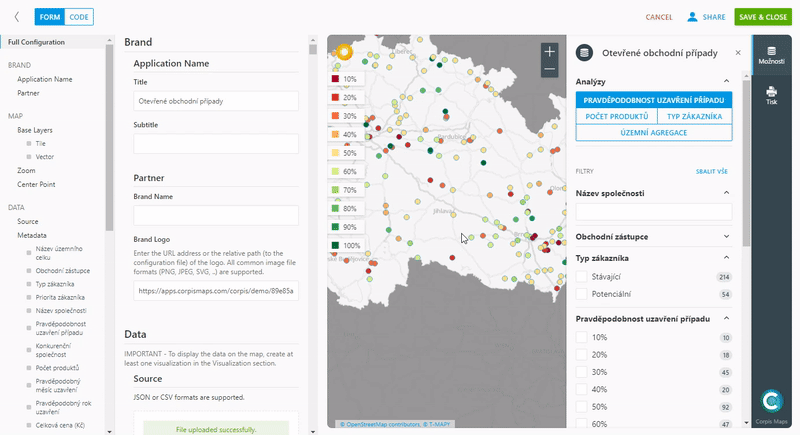The image size is (800, 435).
Task: Enable the 30% probability filter checkbox
Action: (x=581, y=372)
